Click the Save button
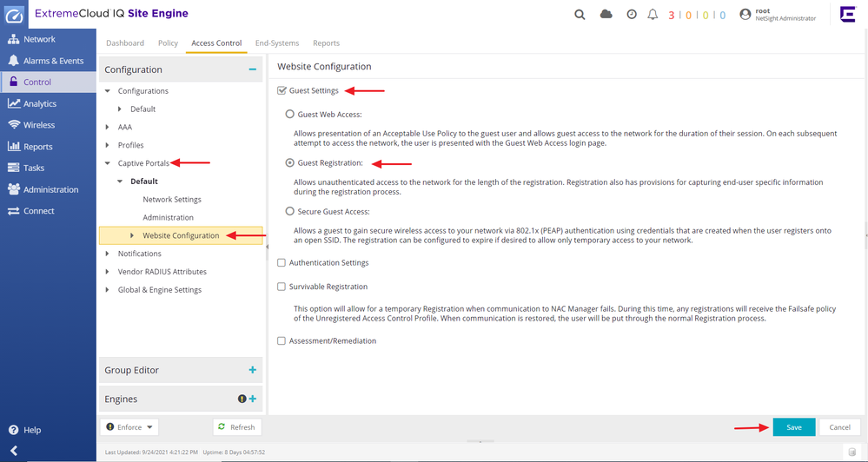Image resolution: width=868 pixels, height=462 pixels. tap(794, 427)
